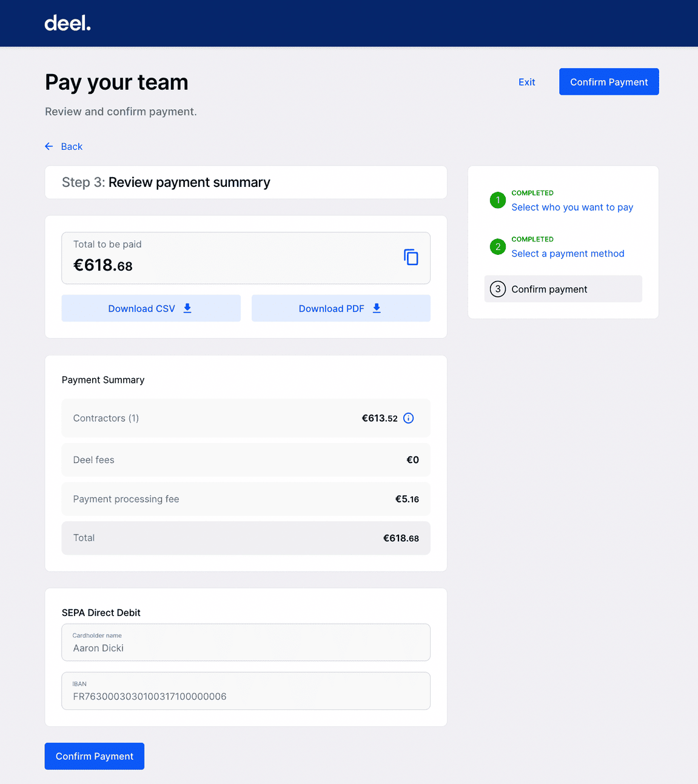Click the Confirm Payment button at the bottom
The image size is (698, 784).
click(94, 756)
